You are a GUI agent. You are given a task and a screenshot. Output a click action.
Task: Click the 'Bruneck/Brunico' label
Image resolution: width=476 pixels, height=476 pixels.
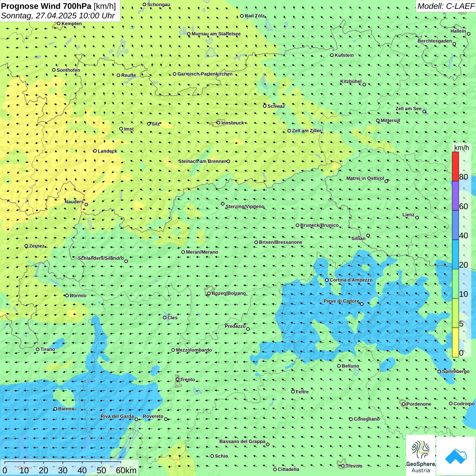tap(319, 225)
